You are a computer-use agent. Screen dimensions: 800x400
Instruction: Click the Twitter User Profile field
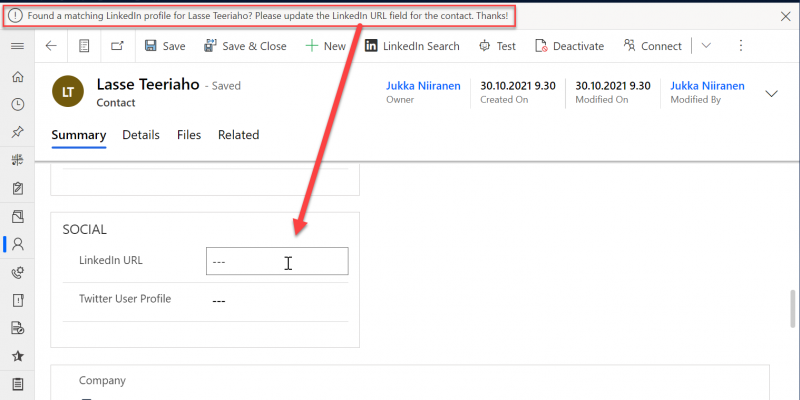coord(277,301)
